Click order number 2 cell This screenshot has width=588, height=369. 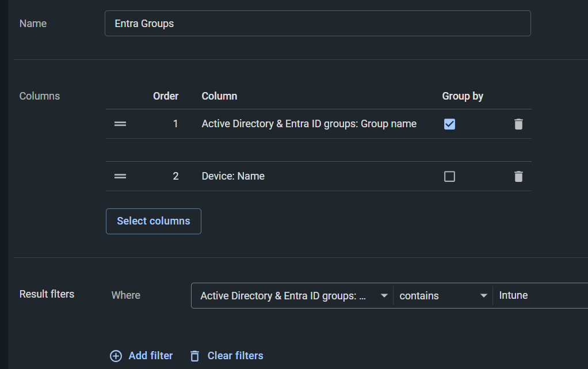coord(175,176)
